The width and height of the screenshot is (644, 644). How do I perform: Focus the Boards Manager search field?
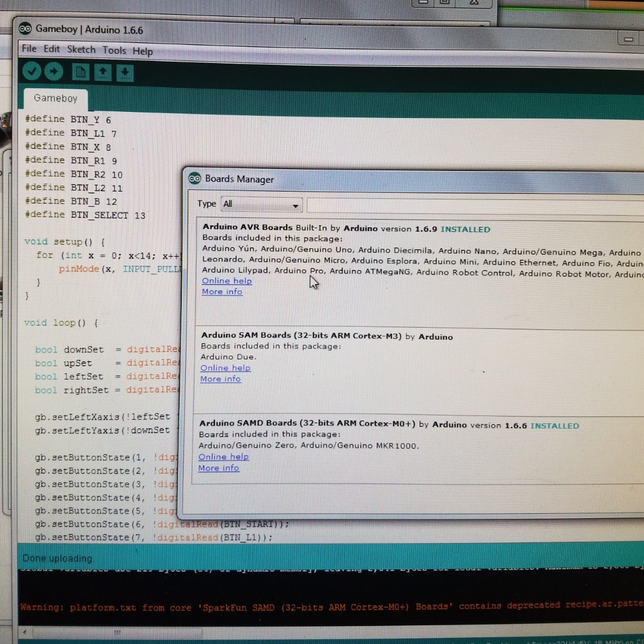(475, 206)
